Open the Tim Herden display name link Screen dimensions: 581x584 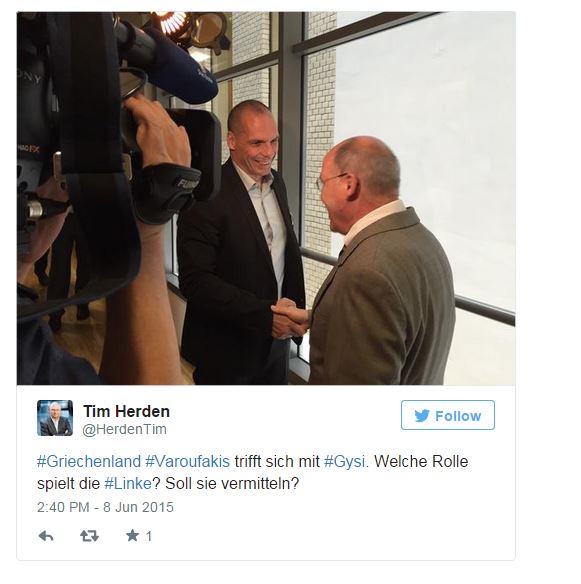(x=127, y=412)
